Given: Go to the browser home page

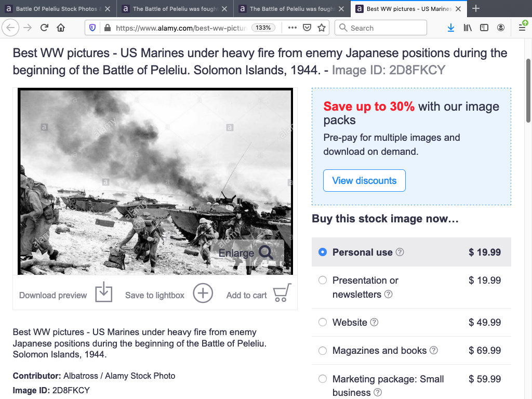Looking at the screenshot, I should [x=61, y=28].
